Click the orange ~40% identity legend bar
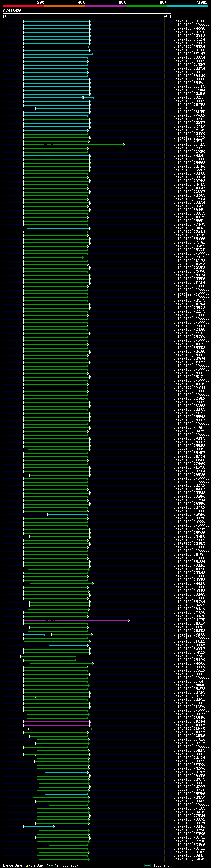The width and height of the screenshot is (211, 868). [x=64, y=6]
